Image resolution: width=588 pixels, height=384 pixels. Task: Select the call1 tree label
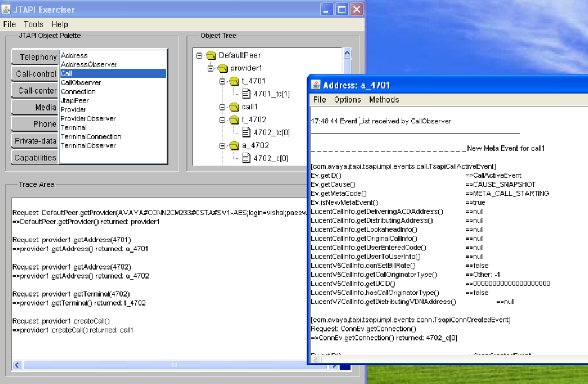250,107
